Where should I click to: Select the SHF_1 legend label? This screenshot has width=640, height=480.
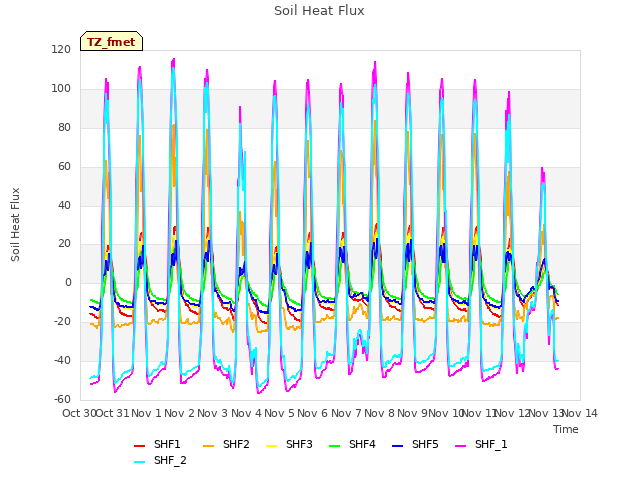pos(491,444)
